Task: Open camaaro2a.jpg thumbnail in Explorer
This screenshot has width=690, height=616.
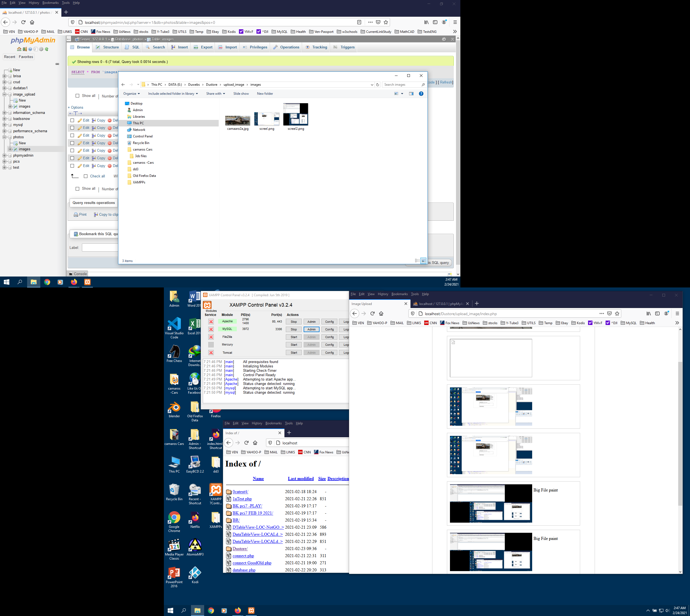Action: tap(238, 120)
